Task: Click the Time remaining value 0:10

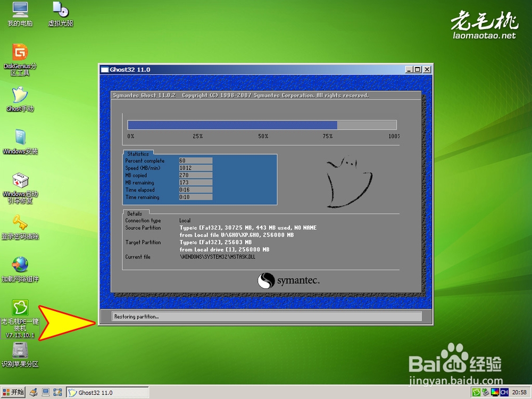Action: point(196,197)
